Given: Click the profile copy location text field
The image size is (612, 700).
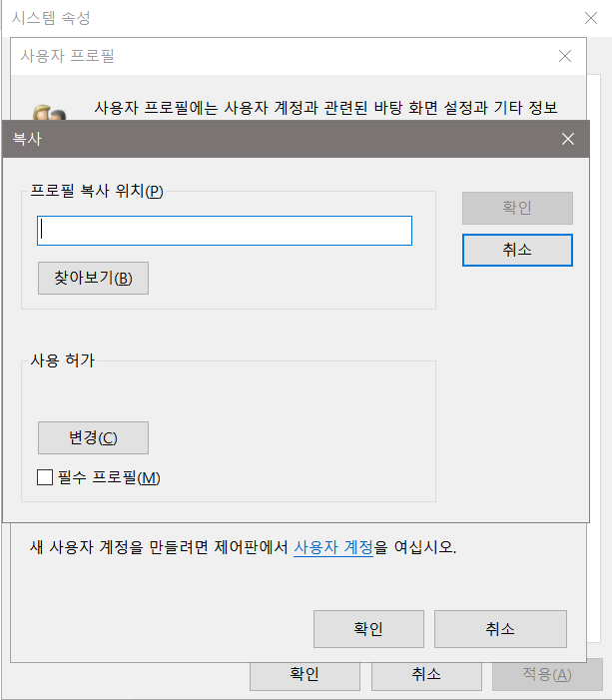Looking at the screenshot, I should coord(224,231).
